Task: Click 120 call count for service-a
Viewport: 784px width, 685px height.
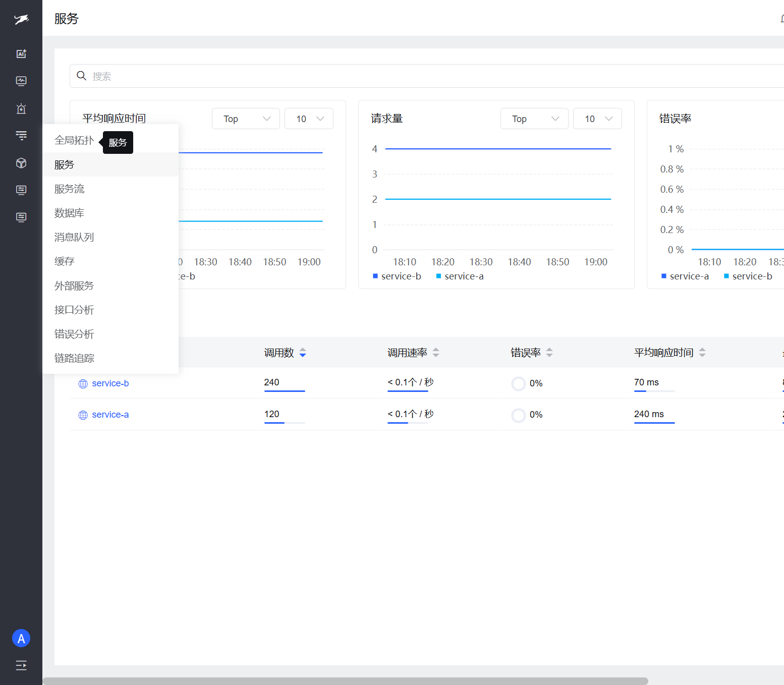Action: coord(271,414)
